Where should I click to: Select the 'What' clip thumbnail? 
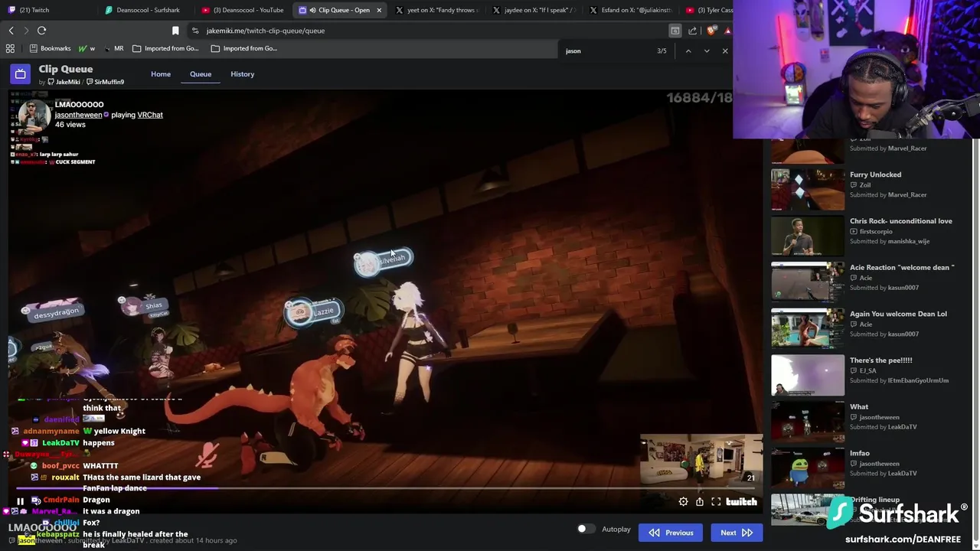tap(808, 421)
